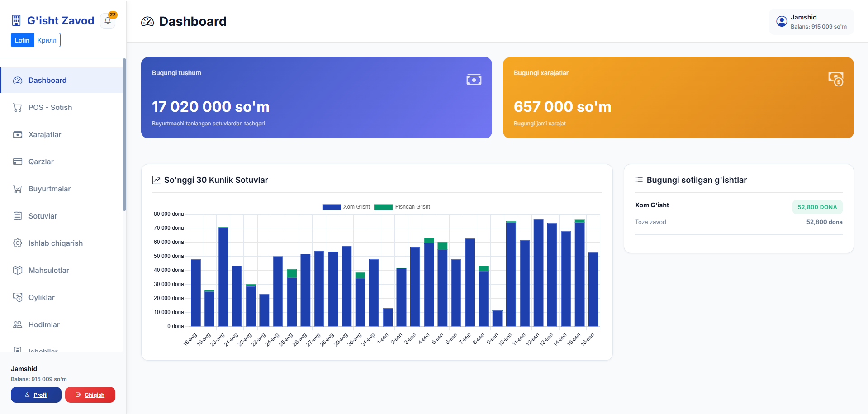Click the cash icon on Bugungi tushum card
This screenshot has height=414, width=868.
click(474, 80)
